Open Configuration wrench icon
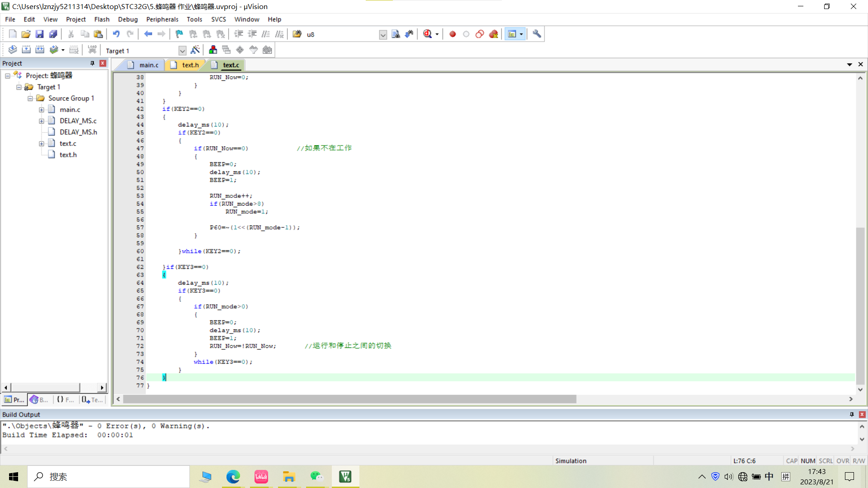This screenshot has height=488, width=868. click(x=537, y=34)
